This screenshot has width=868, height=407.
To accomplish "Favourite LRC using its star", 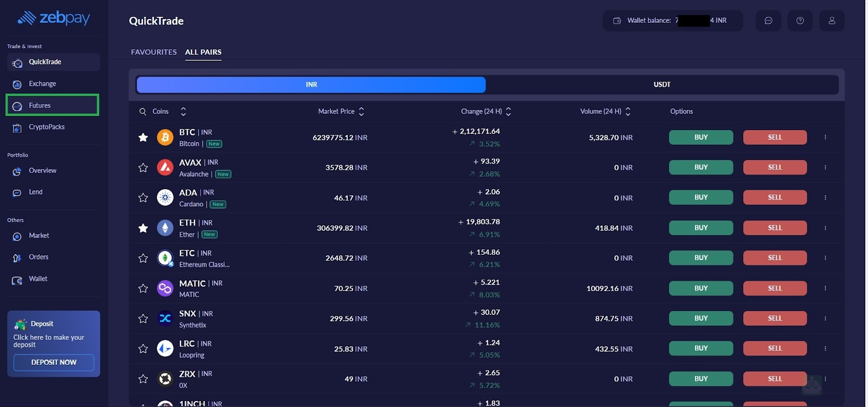I will pyautogui.click(x=143, y=349).
